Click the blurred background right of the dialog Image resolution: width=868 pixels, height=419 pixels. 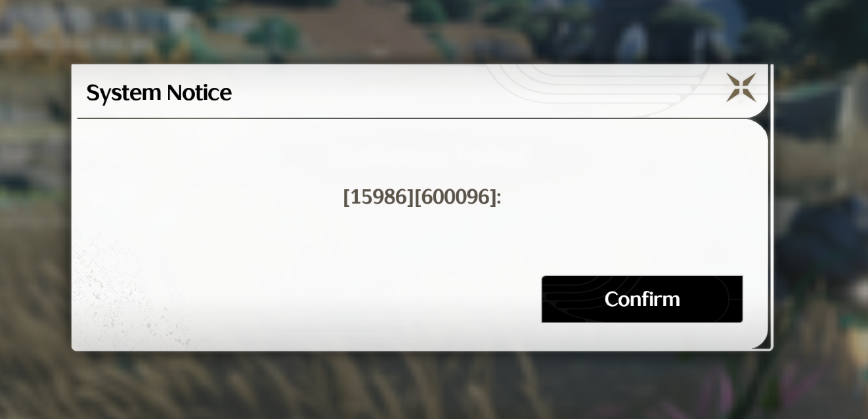[x=821, y=210]
